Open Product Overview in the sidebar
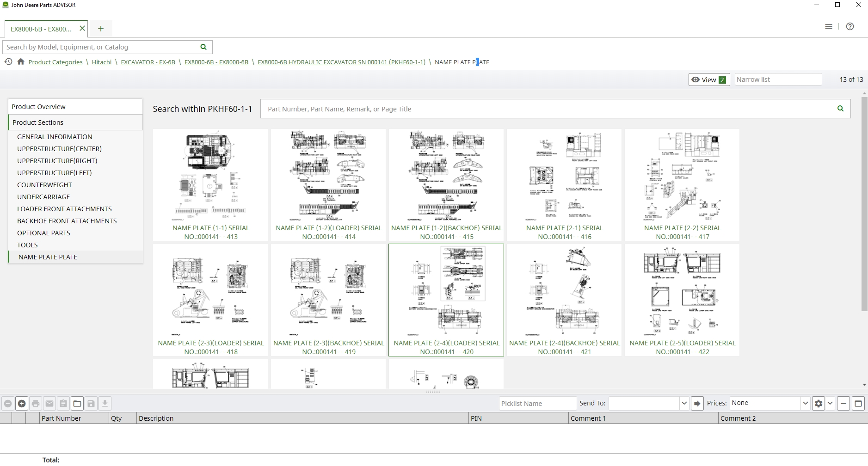 tap(75, 107)
